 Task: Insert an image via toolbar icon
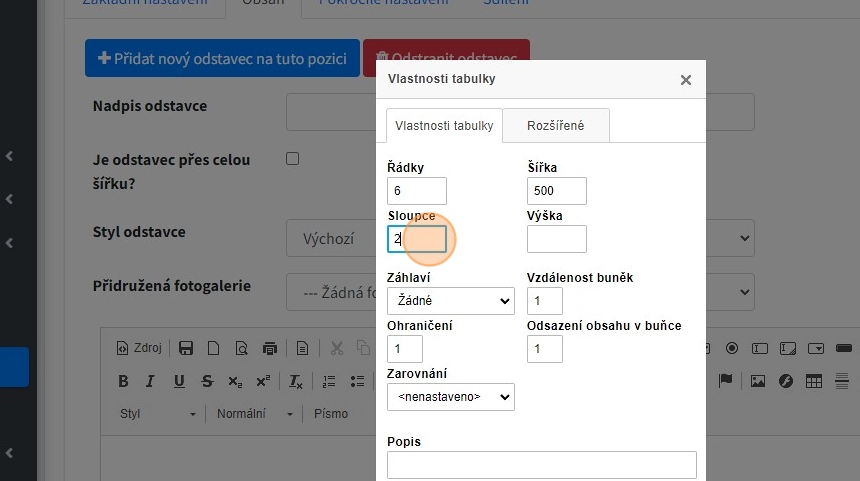758,381
